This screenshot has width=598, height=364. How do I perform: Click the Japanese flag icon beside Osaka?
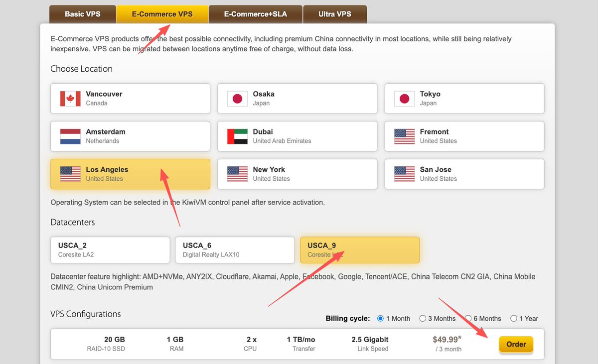click(x=237, y=99)
